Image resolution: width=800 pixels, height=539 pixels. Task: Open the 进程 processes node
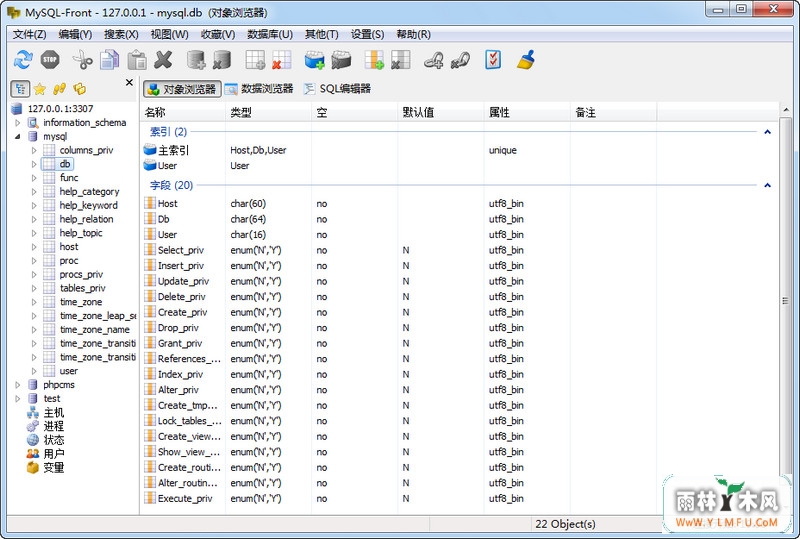[54, 426]
